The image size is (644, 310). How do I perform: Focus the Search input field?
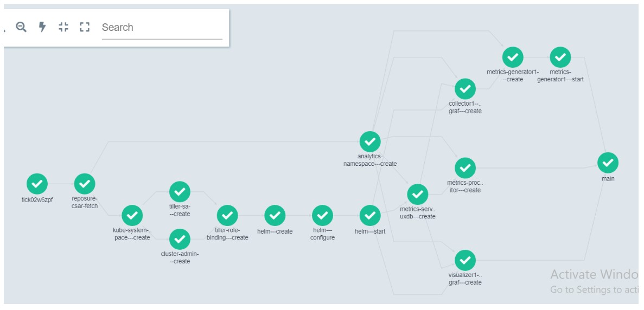[x=162, y=28]
